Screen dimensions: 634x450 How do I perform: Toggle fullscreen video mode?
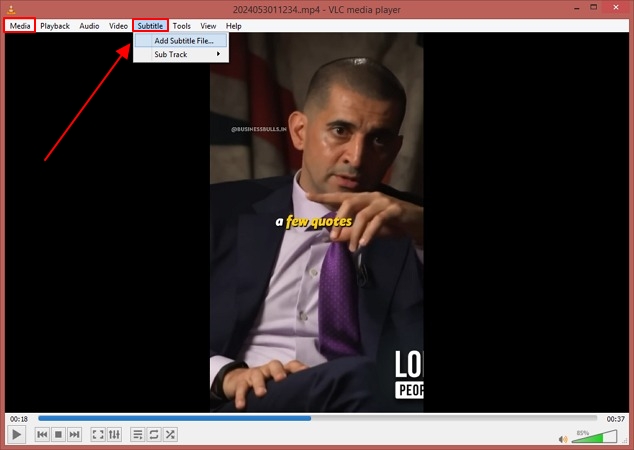coord(98,435)
